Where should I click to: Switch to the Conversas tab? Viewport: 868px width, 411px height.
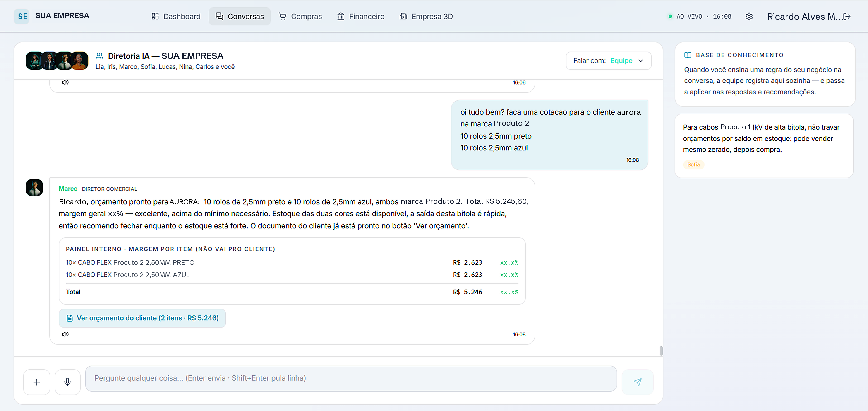tap(240, 16)
